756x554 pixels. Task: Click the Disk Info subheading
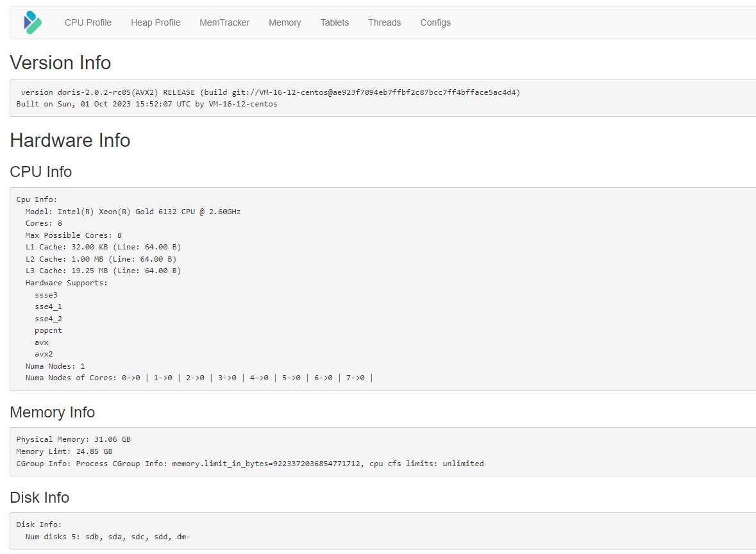pyautogui.click(x=40, y=498)
